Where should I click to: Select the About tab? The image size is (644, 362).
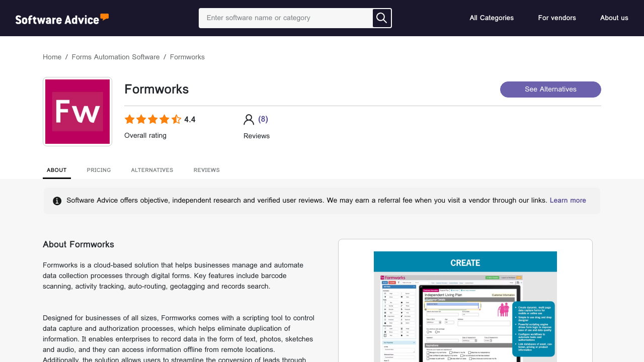coord(57,170)
